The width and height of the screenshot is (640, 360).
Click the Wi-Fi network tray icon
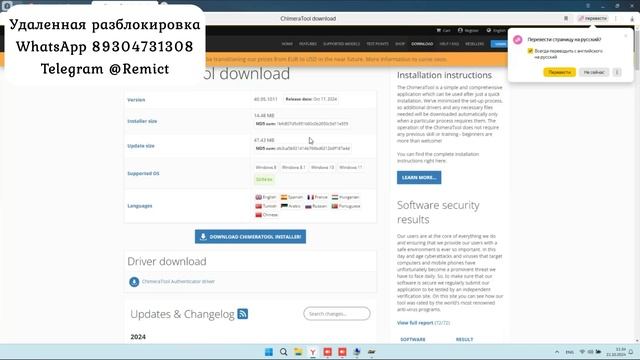coord(582,352)
